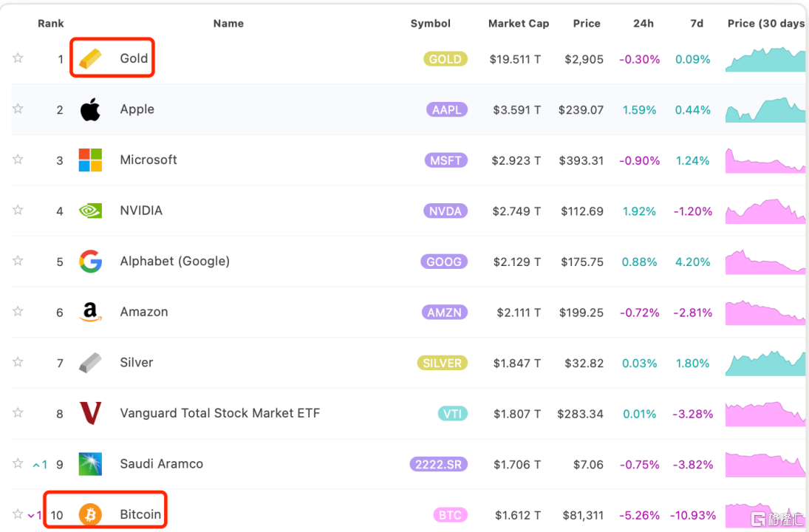Viewport: 809px width, 532px height.
Task: Click the Apple logo icon
Action: pyautogui.click(x=90, y=109)
